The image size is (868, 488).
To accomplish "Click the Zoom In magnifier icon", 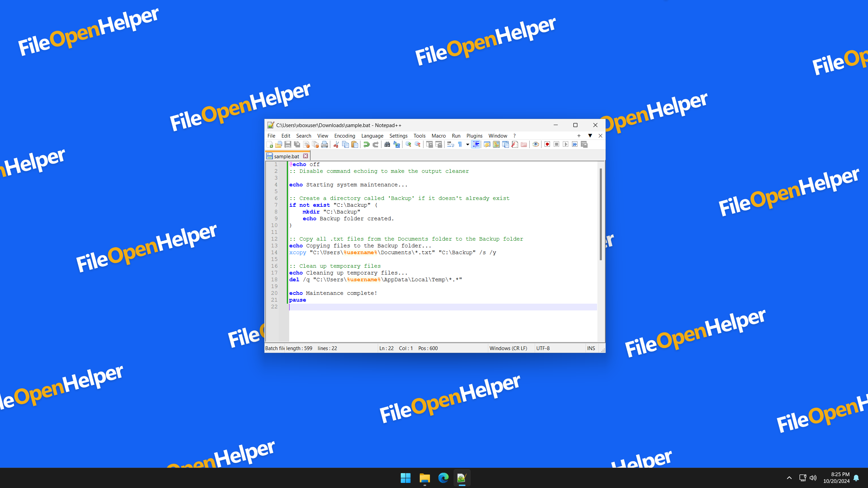I will point(408,145).
